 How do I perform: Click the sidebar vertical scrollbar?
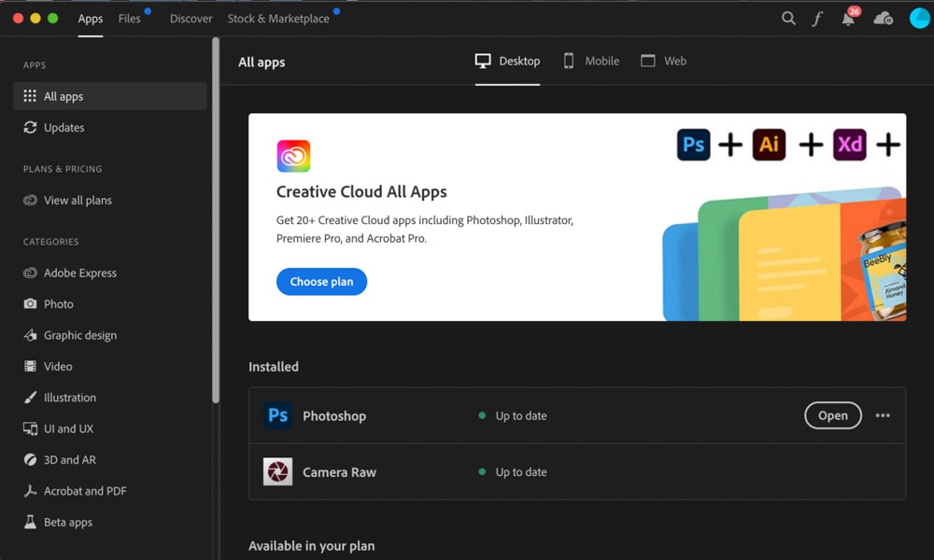[216, 219]
